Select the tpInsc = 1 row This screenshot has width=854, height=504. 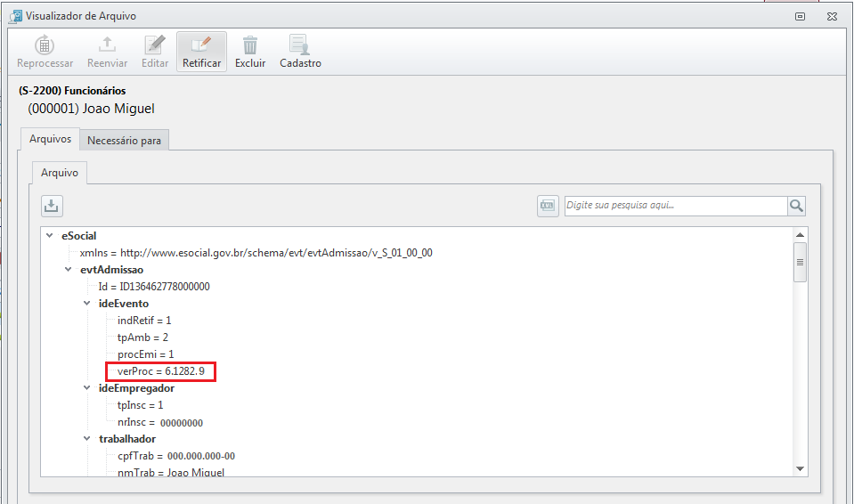click(141, 405)
